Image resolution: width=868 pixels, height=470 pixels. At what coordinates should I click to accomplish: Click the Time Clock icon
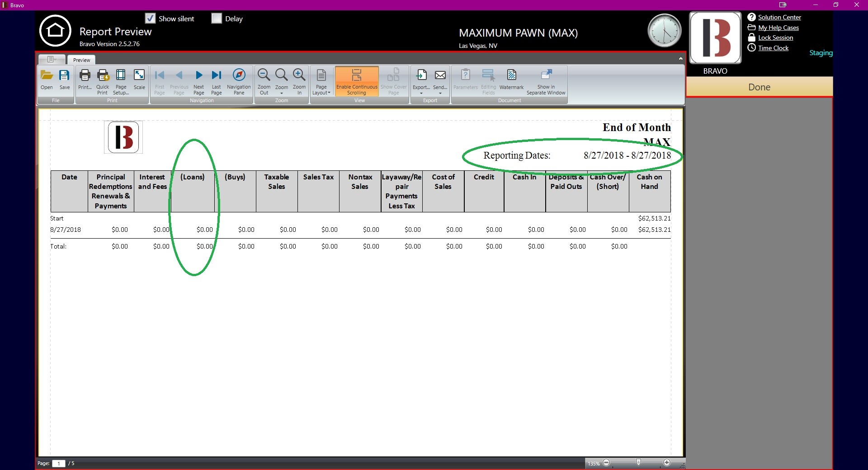point(751,47)
